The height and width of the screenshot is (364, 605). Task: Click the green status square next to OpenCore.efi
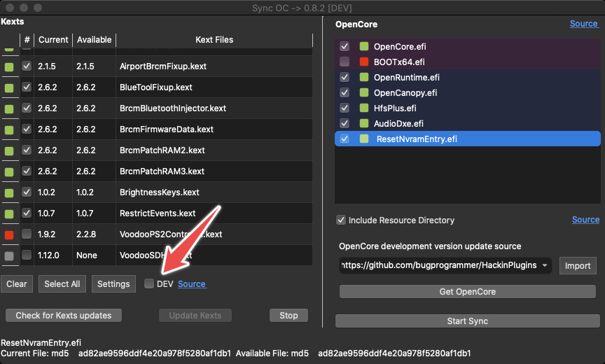(364, 47)
